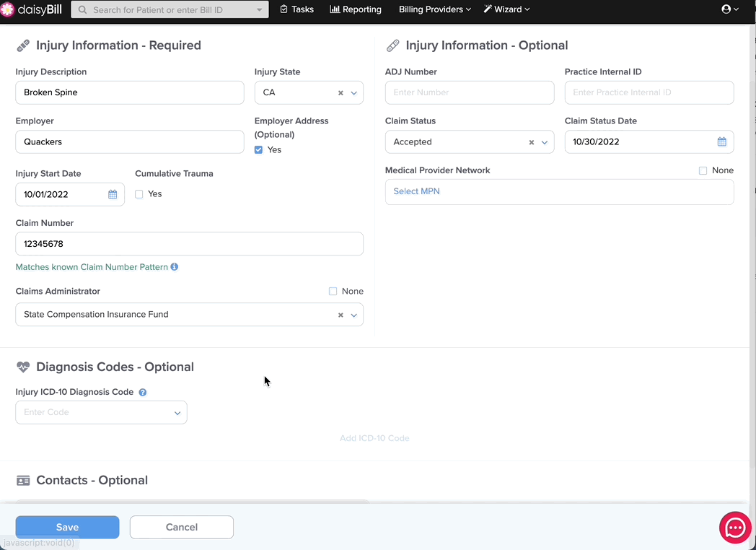Viewport: 756px width, 550px height.
Task: Click the daisyBill flower logo
Action: pos(7,9)
